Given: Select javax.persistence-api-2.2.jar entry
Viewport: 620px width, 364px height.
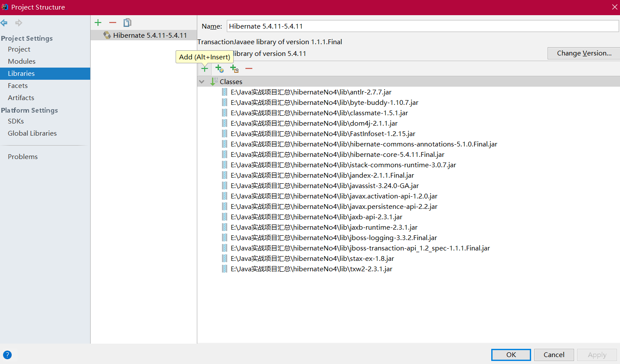Looking at the screenshot, I should click(334, 206).
